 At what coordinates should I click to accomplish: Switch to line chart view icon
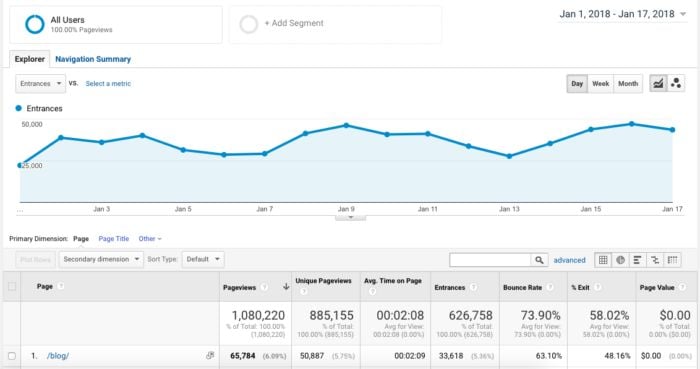[x=658, y=83]
